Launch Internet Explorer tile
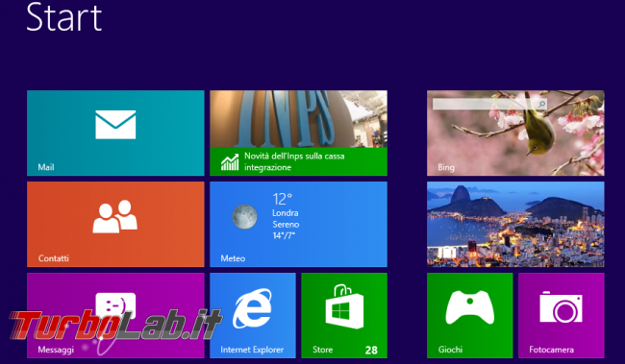Screen dimensions: 625x364 pyautogui.click(x=253, y=315)
